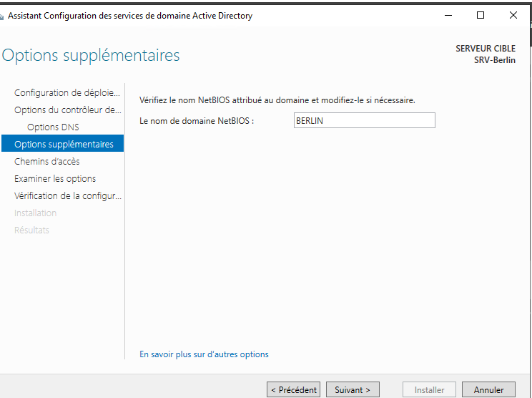Viewport: 532px width, 398px height.
Task: Close the Active Directory assistant window
Action: point(513,16)
